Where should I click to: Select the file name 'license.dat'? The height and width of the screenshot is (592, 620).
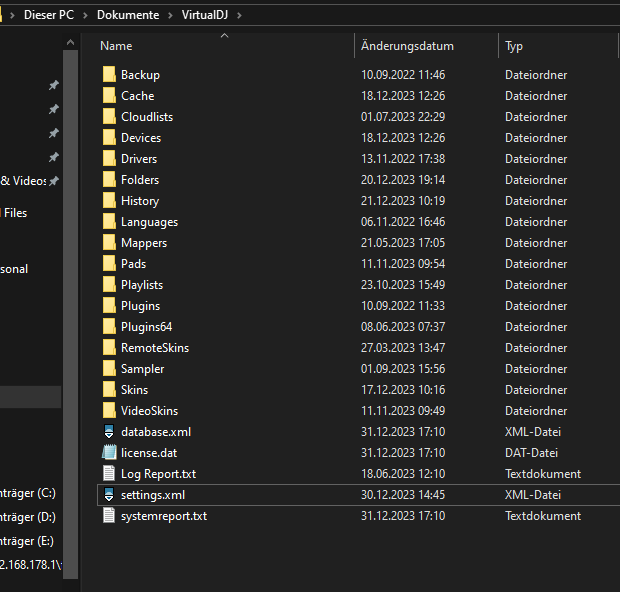(149, 452)
